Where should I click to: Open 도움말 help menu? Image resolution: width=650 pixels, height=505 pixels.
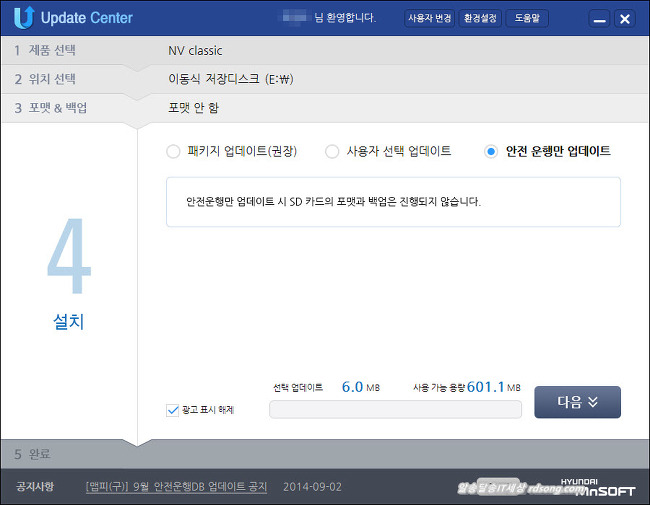pos(528,18)
